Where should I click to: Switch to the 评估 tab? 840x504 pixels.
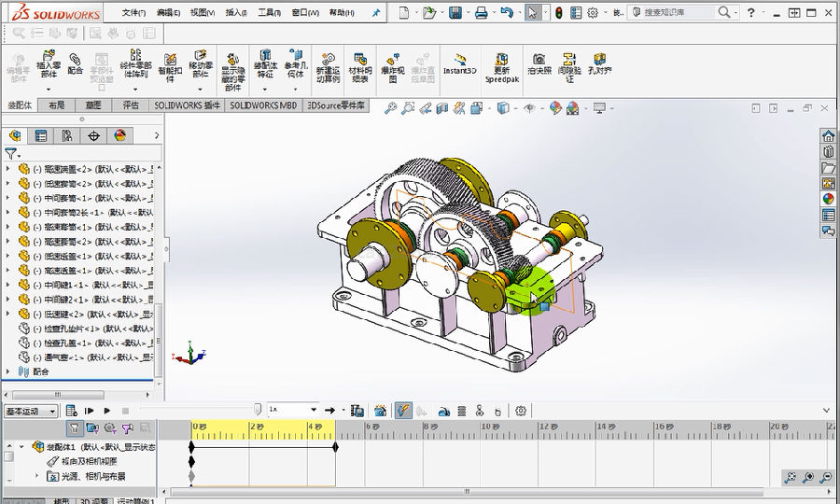coord(131,105)
